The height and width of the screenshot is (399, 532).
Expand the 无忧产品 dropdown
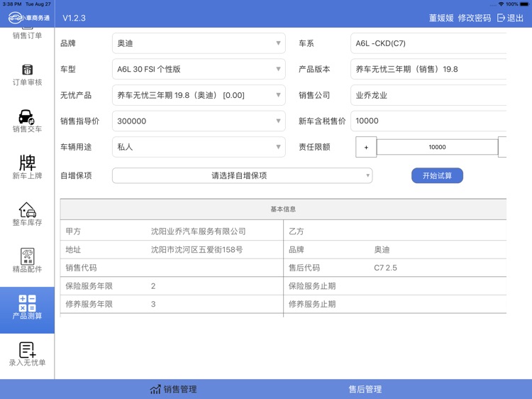pyautogui.click(x=199, y=95)
